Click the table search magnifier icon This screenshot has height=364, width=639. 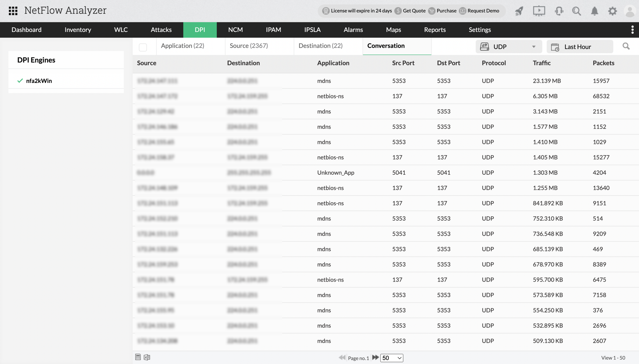point(626,46)
